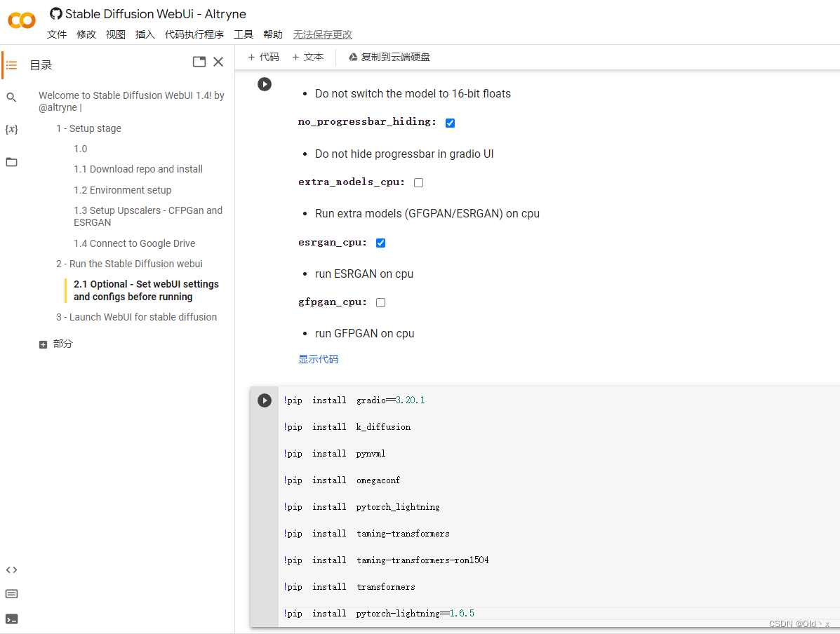Go to Welcome to Stable Diffusion WebUI heading

pyautogui.click(x=131, y=101)
